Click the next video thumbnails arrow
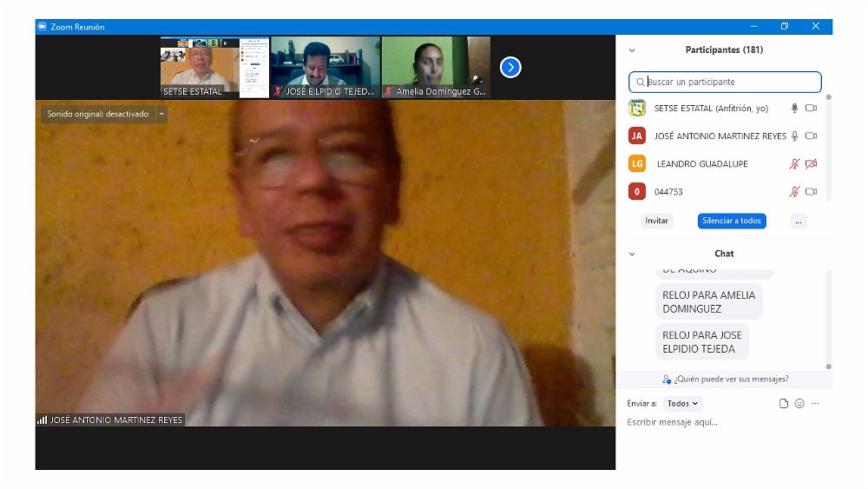This screenshot has width=868, height=489. pyautogui.click(x=510, y=67)
